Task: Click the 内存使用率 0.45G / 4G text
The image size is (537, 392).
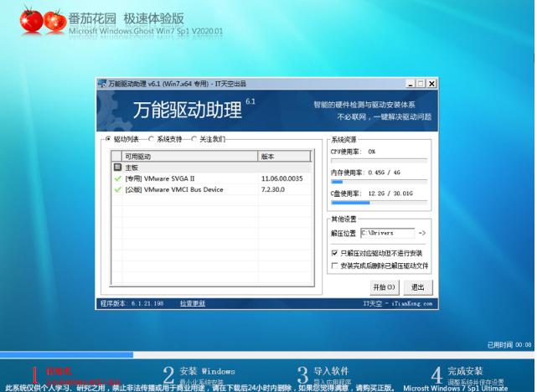Action: click(x=365, y=173)
